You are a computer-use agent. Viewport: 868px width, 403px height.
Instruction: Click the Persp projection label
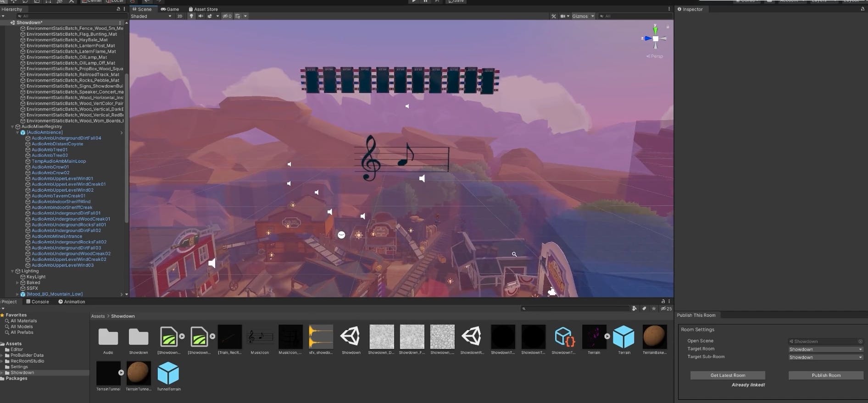point(655,56)
